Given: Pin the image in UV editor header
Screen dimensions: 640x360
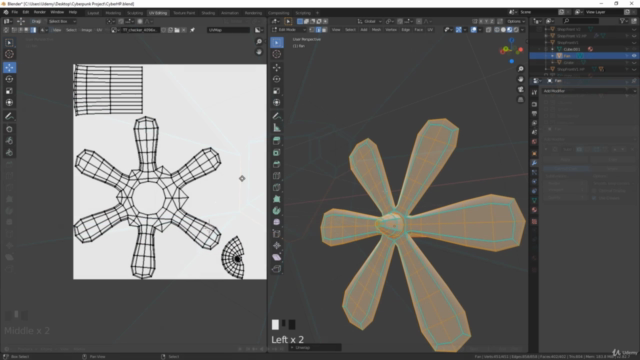Looking at the screenshot, I should pos(193,30).
